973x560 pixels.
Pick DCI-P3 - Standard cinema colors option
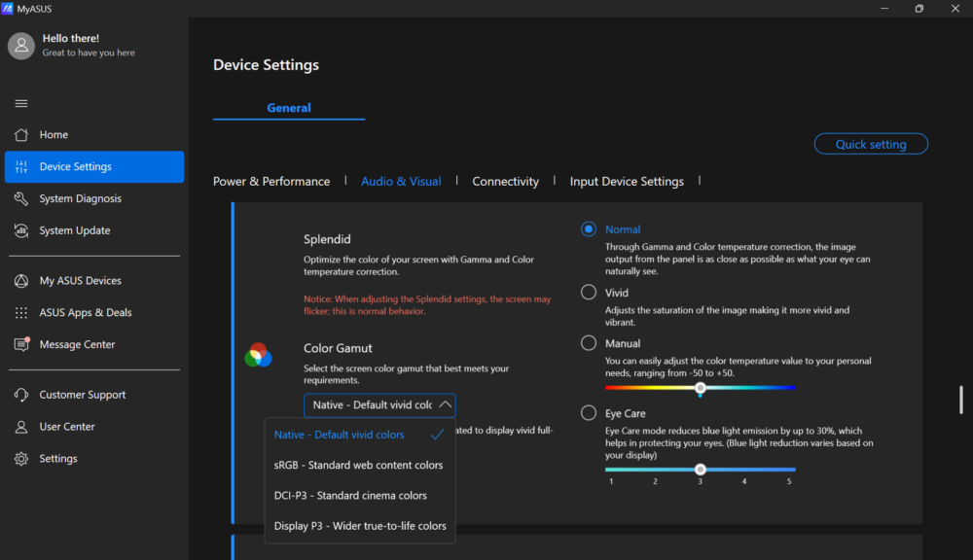350,496
